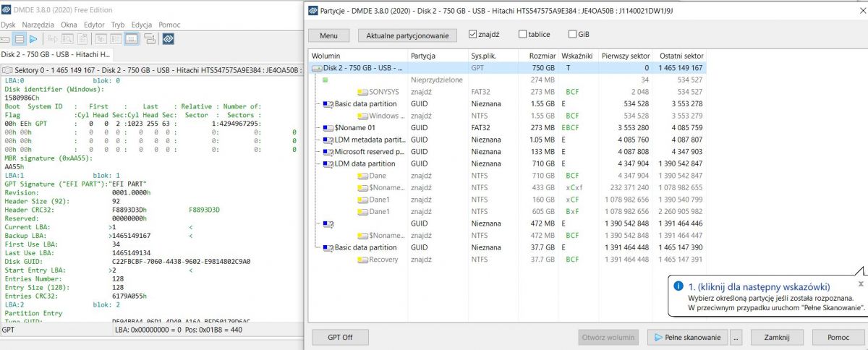
Task: Click the disabled copy sectors toolbar icon
Action: 52,39
